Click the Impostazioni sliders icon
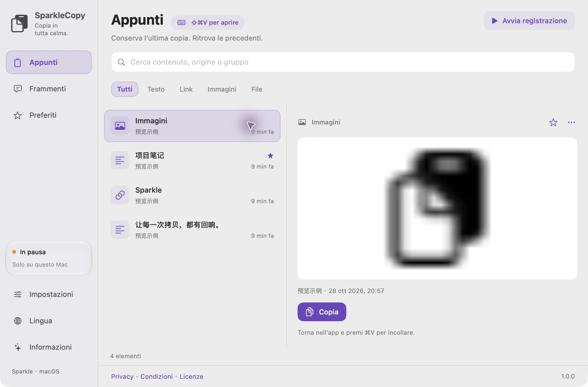 pos(18,294)
